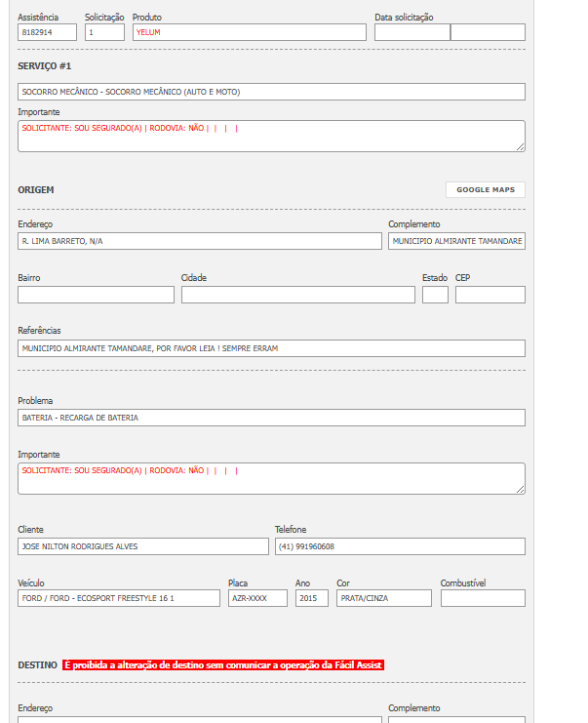Click the Importante textarea under Serviço #1
The height and width of the screenshot is (723, 588).
click(x=271, y=136)
